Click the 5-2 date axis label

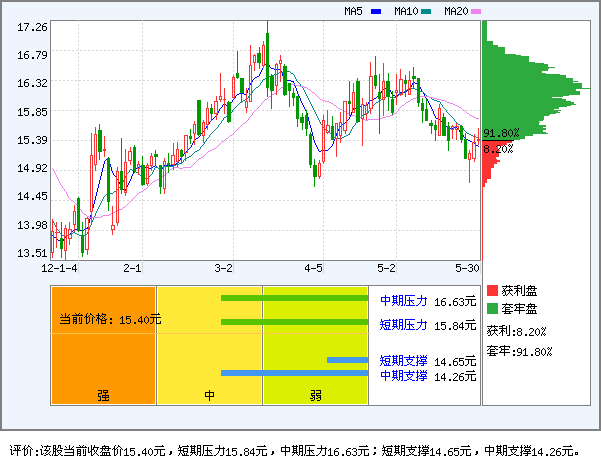pos(386,268)
